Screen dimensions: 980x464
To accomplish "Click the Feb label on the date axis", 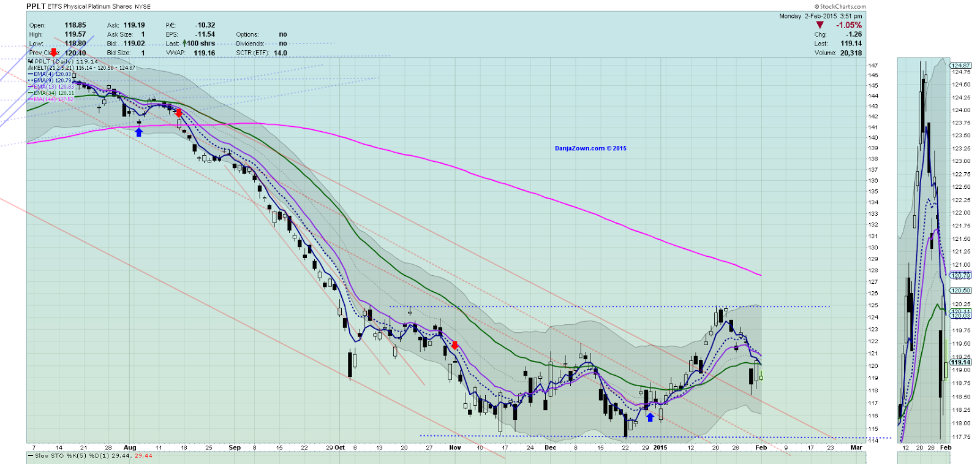I will 761,447.
